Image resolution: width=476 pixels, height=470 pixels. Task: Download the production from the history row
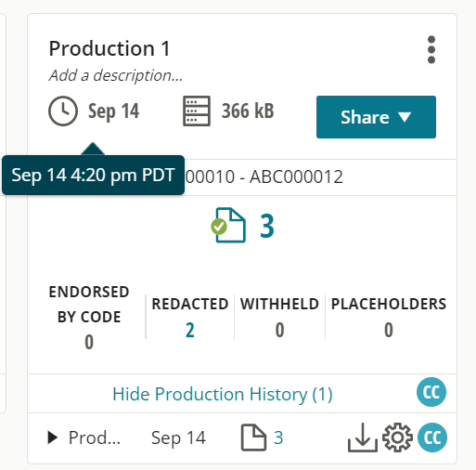click(x=363, y=437)
